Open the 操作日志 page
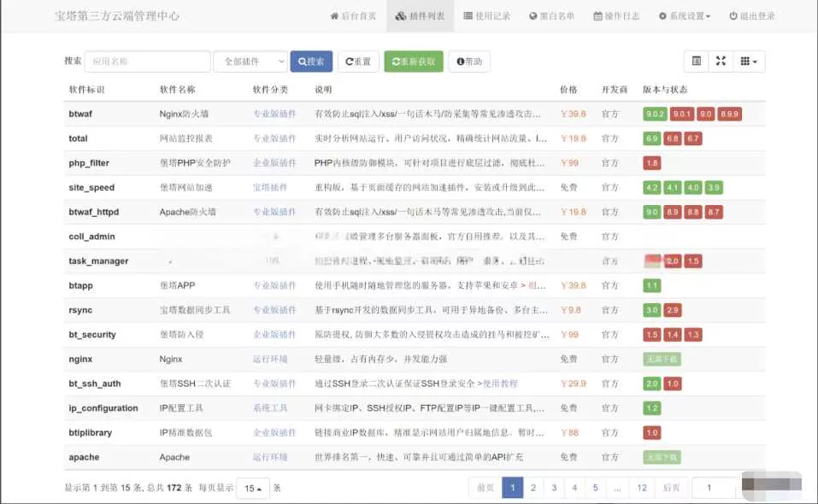This screenshot has height=504, width=818. 616,16
